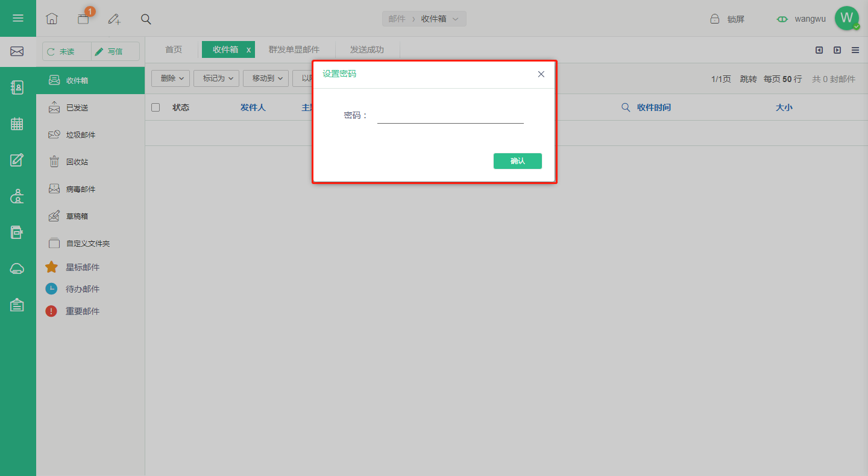Screen dimensions: 868x476
Task: Click the lock screen padlock icon
Action: pyautogui.click(x=715, y=19)
